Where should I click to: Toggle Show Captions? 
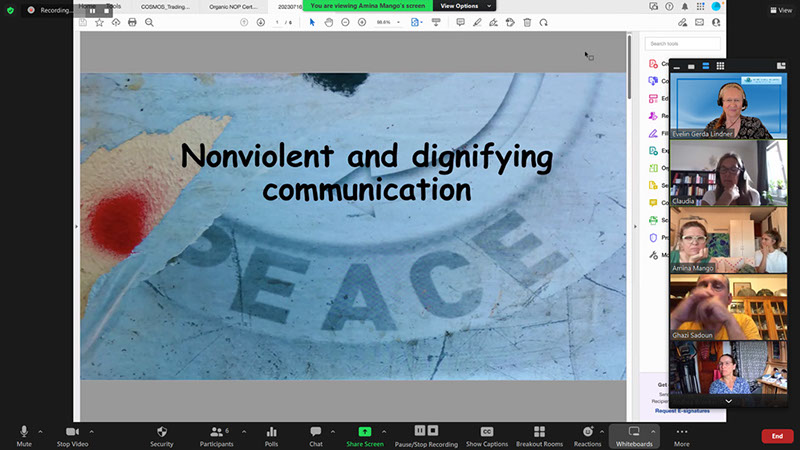pyautogui.click(x=487, y=436)
